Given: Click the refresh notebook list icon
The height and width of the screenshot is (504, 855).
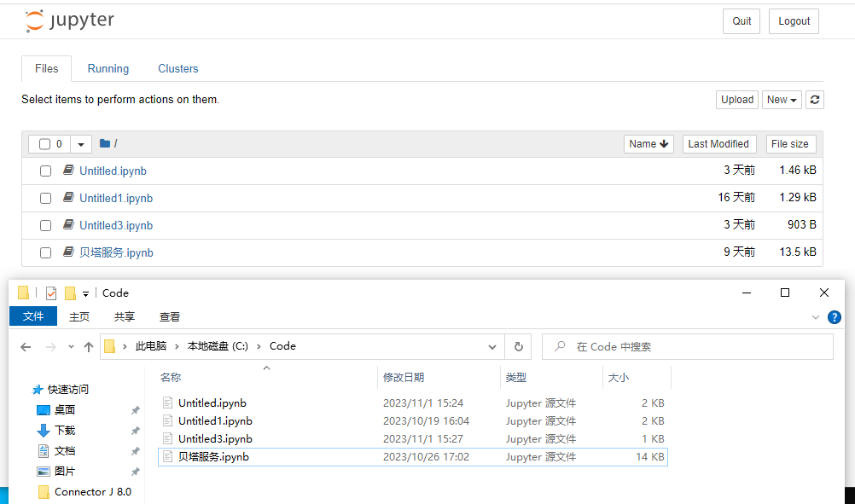Looking at the screenshot, I should (814, 99).
